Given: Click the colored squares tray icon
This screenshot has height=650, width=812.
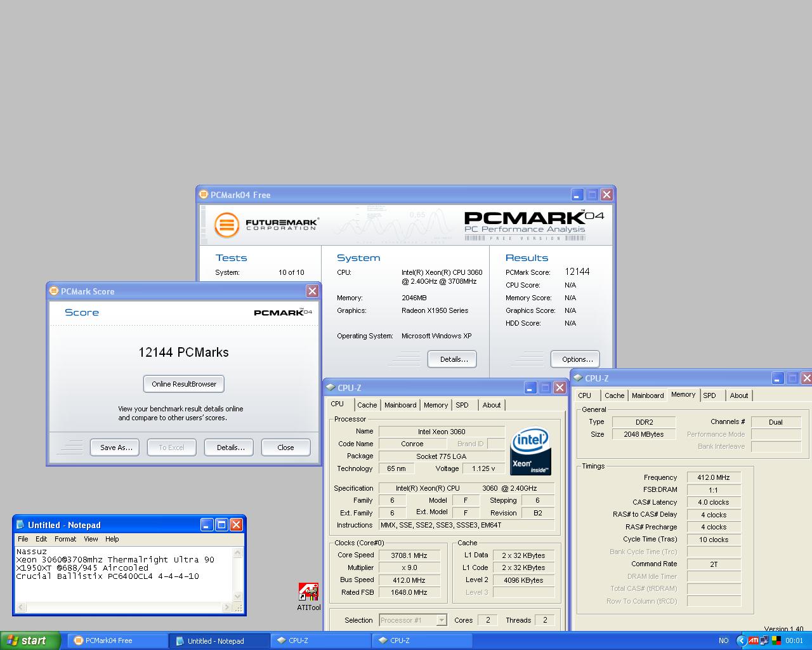Looking at the screenshot, I should point(776,640).
